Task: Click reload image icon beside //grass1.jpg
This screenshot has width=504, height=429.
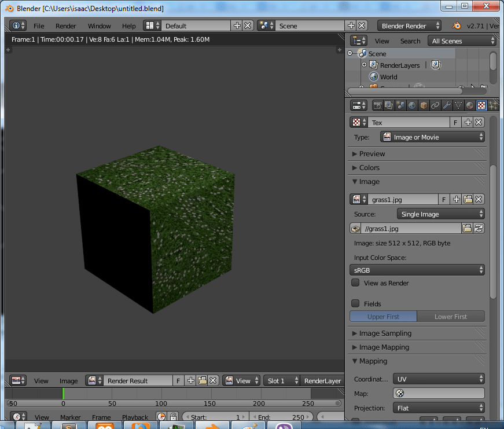Action: point(479,229)
